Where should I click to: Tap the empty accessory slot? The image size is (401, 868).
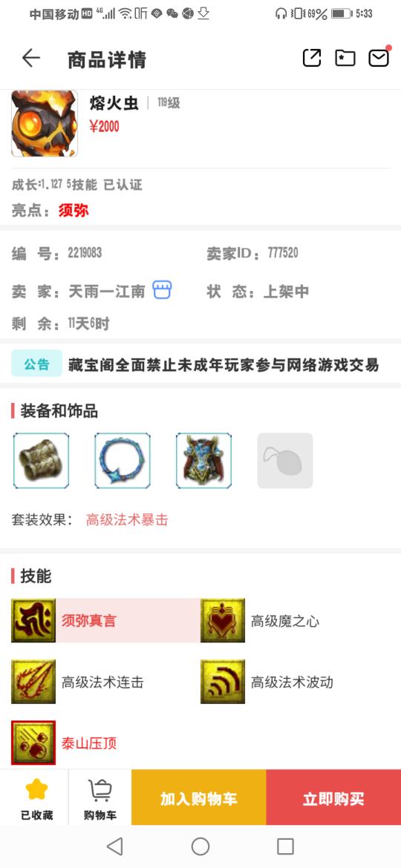pyautogui.click(x=285, y=461)
